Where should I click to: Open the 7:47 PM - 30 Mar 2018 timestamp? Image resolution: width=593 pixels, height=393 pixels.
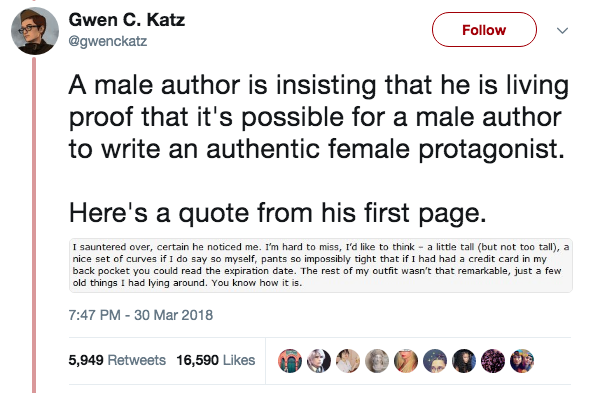(x=141, y=315)
